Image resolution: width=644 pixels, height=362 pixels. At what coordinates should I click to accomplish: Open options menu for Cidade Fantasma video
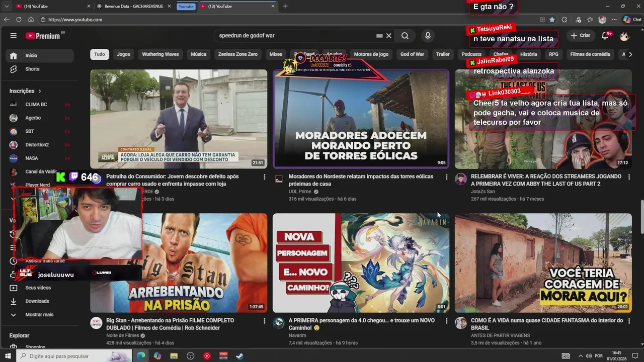click(x=629, y=321)
